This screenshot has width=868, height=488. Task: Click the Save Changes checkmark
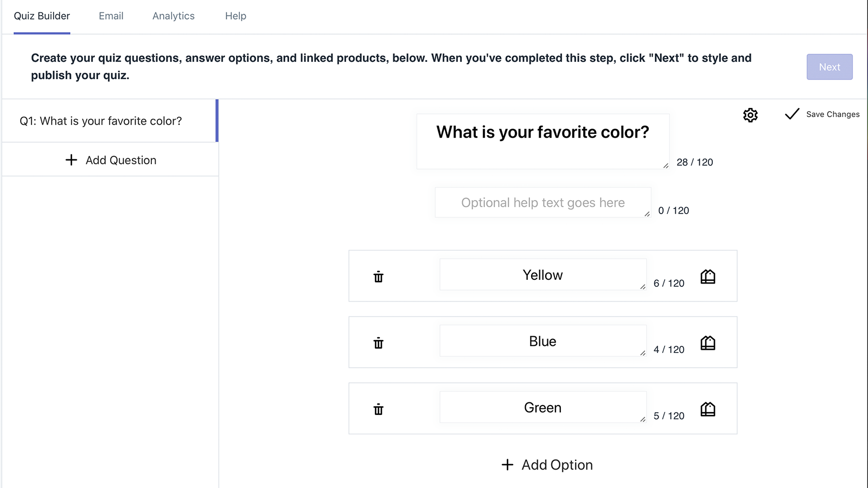(x=792, y=114)
